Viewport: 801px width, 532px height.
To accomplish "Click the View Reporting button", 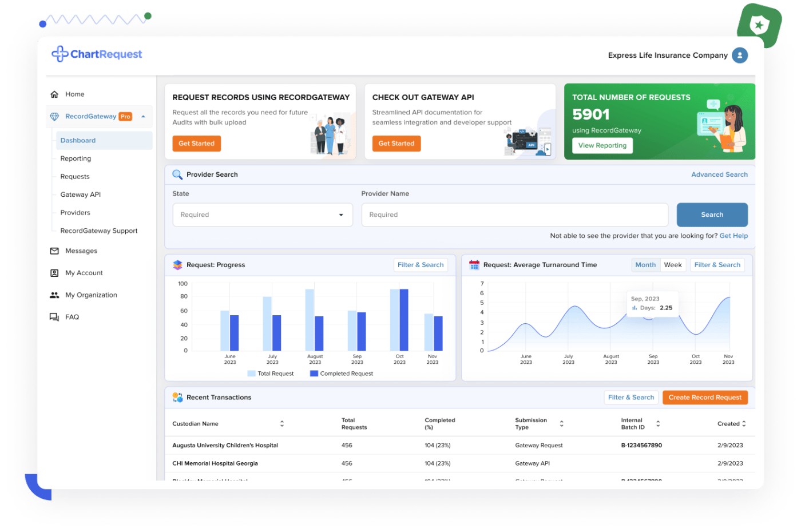I will click(x=602, y=145).
